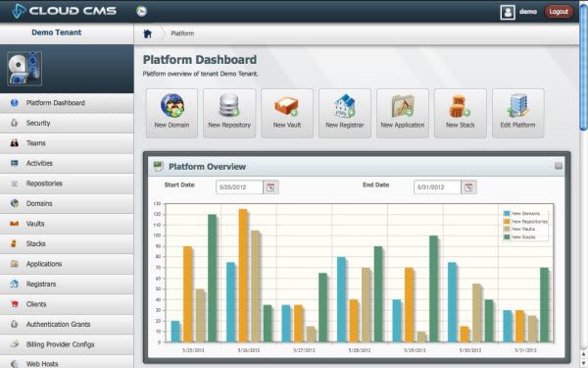Click the End Date input field
The height and width of the screenshot is (368, 588).
click(x=437, y=187)
